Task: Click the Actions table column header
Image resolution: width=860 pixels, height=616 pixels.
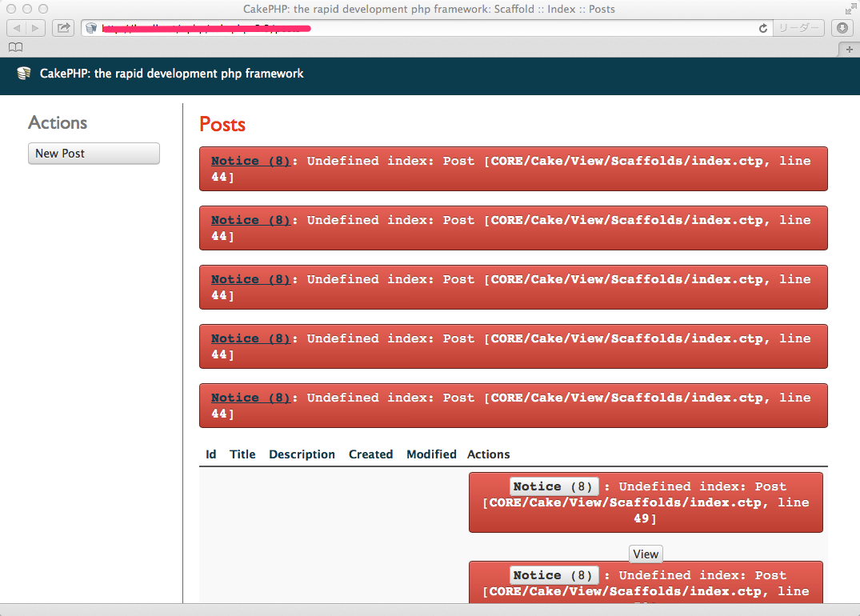Action: [x=488, y=454]
